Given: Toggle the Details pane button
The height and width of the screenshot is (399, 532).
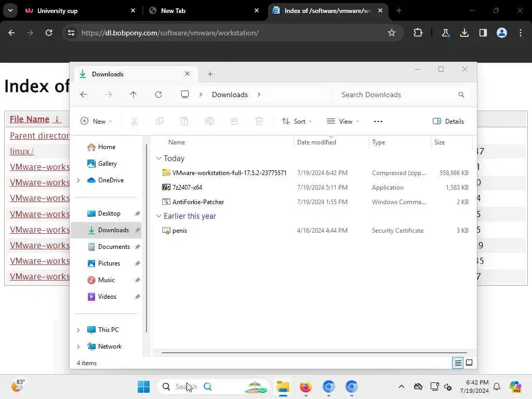Looking at the screenshot, I should pyautogui.click(x=448, y=122).
